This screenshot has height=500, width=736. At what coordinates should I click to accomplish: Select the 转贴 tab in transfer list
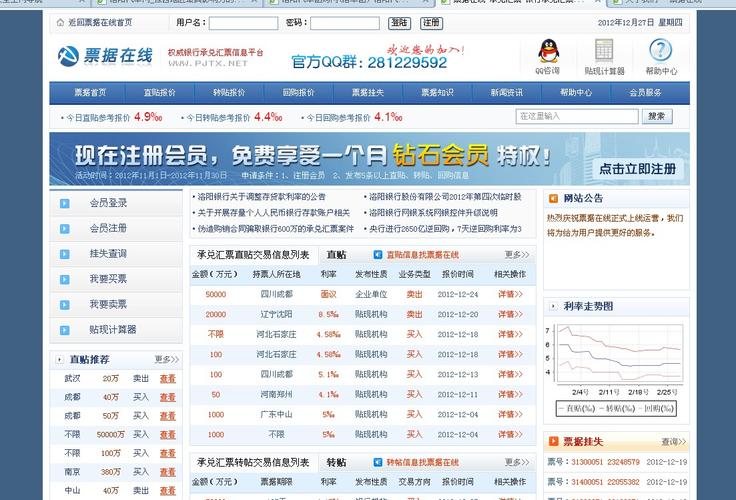click(x=336, y=463)
